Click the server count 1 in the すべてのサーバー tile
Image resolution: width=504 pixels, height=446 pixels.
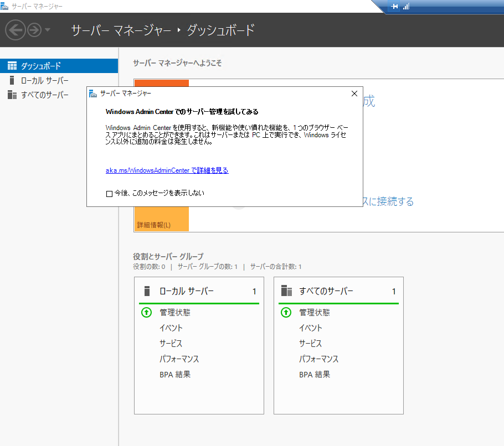pos(394,291)
